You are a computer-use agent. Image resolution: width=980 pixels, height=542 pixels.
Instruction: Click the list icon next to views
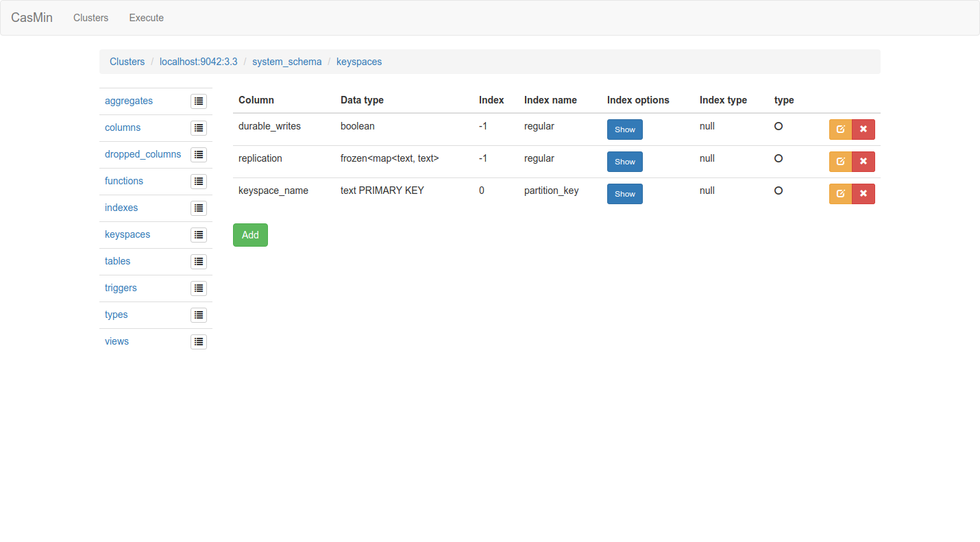coord(199,342)
